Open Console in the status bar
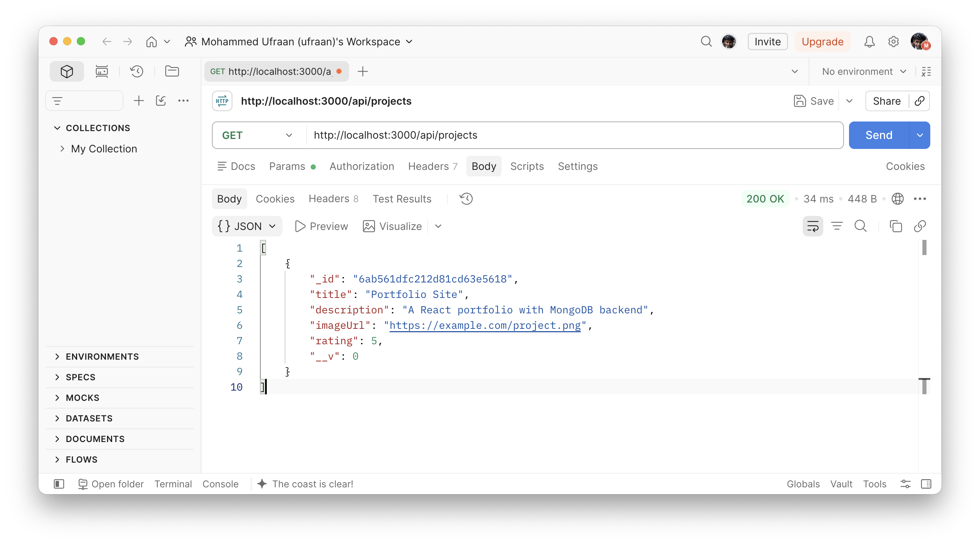 tap(220, 484)
